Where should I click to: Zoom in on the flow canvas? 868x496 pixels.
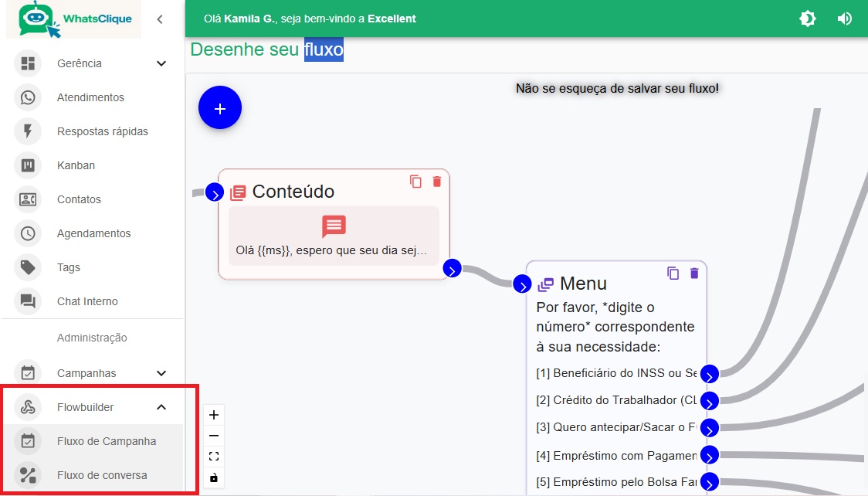[x=214, y=415]
